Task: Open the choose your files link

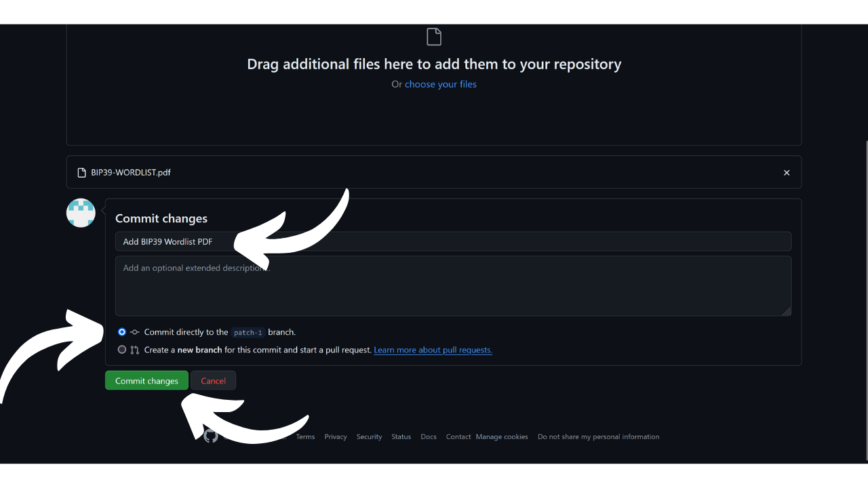Action: point(441,84)
